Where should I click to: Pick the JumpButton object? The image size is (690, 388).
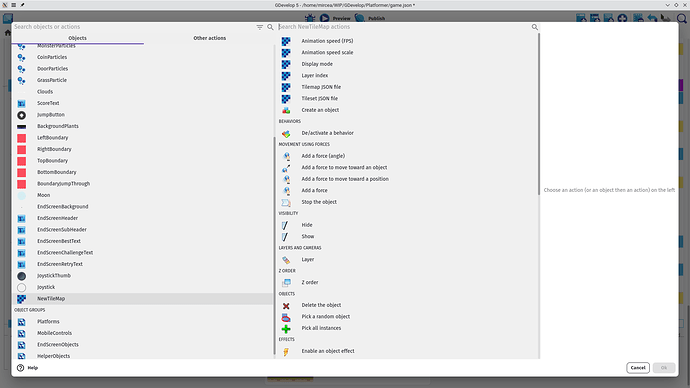point(143,115)
